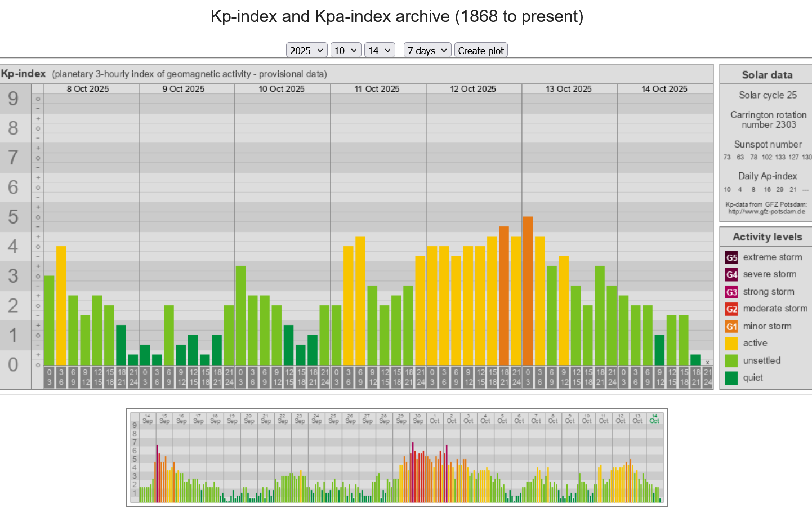Click the tallest orange bar on 13 Oct

[528, 290]
